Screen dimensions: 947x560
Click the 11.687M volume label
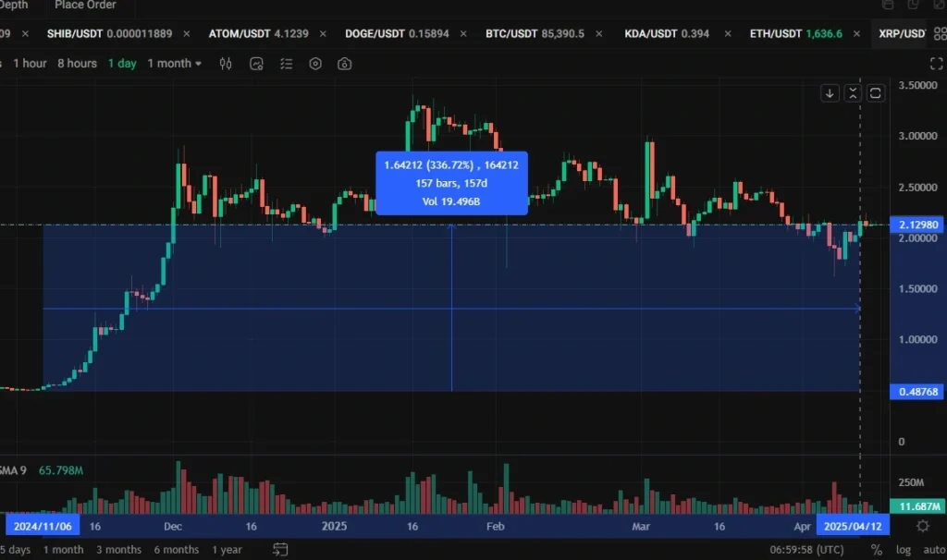pyautogui.click(x=918, y=506)
